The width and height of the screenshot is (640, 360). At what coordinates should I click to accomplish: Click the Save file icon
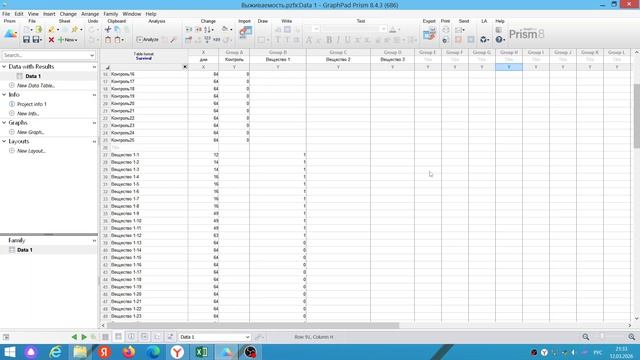tap(26, 40)
